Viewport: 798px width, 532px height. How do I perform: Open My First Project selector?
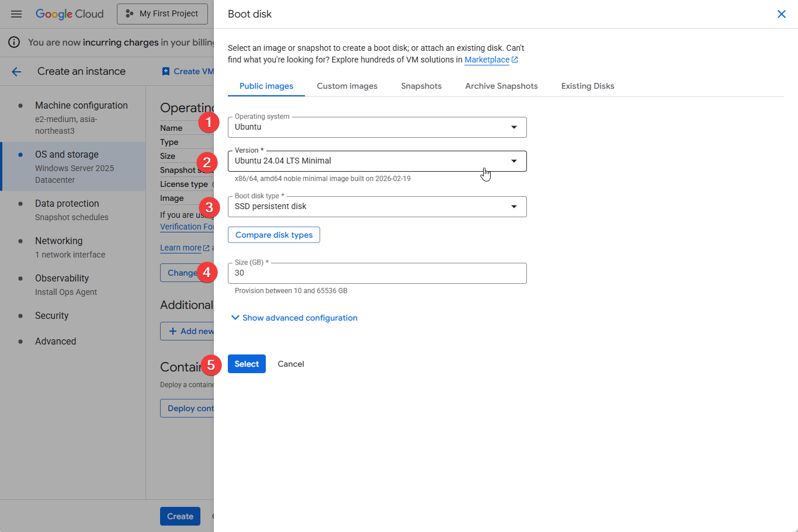click(162, 13)
